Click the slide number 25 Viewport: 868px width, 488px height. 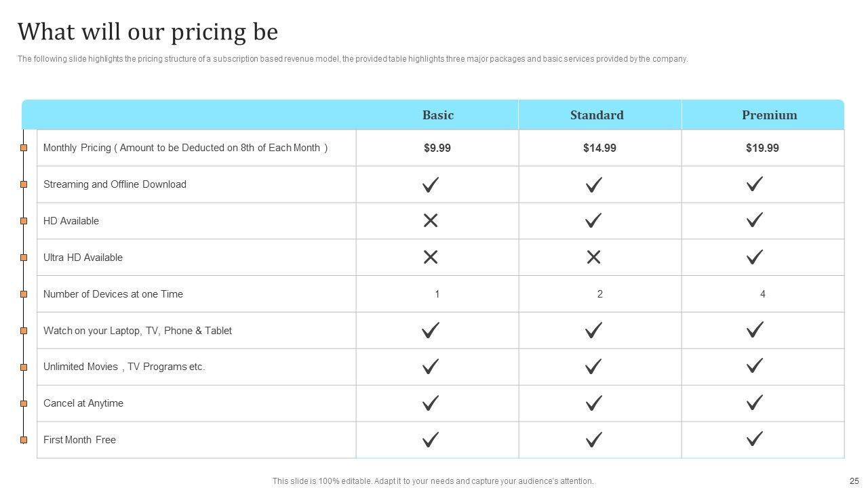point(854,481)
